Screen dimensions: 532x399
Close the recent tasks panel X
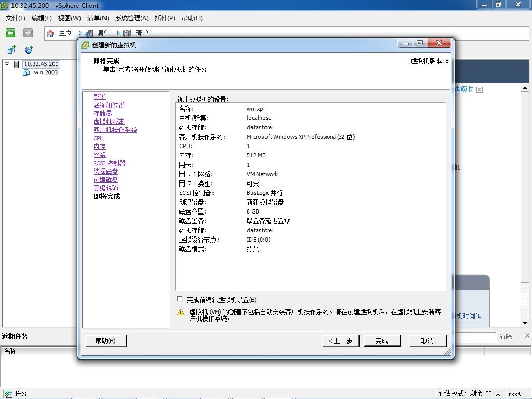tap(527, 336)
